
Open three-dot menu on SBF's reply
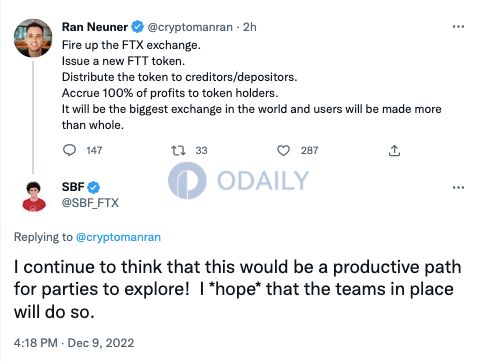pos(458,187)
